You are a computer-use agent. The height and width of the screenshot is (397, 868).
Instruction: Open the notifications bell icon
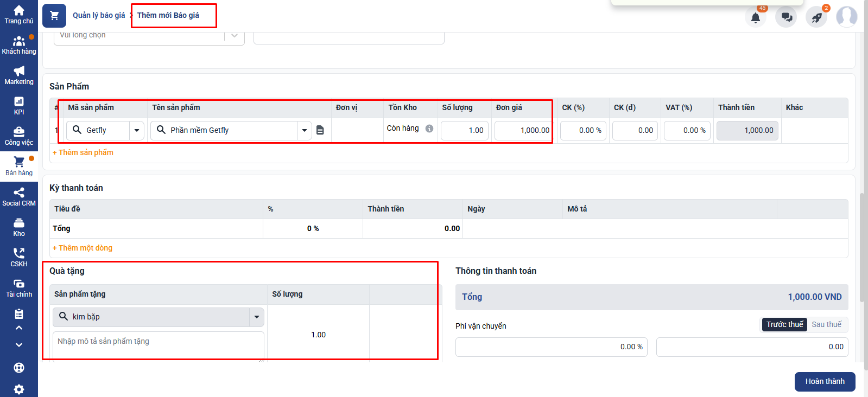(x=755, y=17)
